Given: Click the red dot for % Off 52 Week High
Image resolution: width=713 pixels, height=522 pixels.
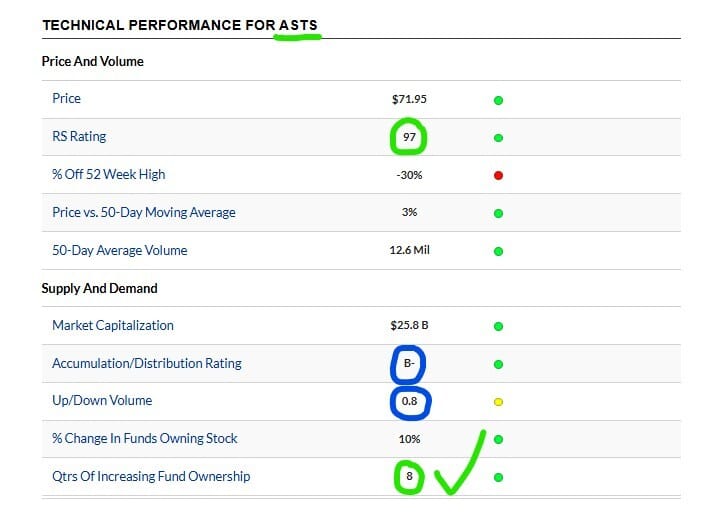Looking at the screenshot, I should tap(498, 175).
